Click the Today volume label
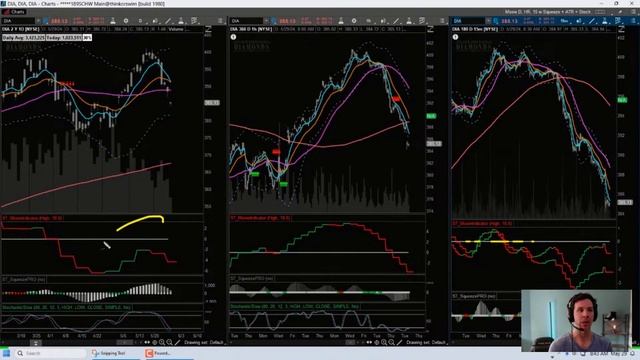 pos(63,38)
